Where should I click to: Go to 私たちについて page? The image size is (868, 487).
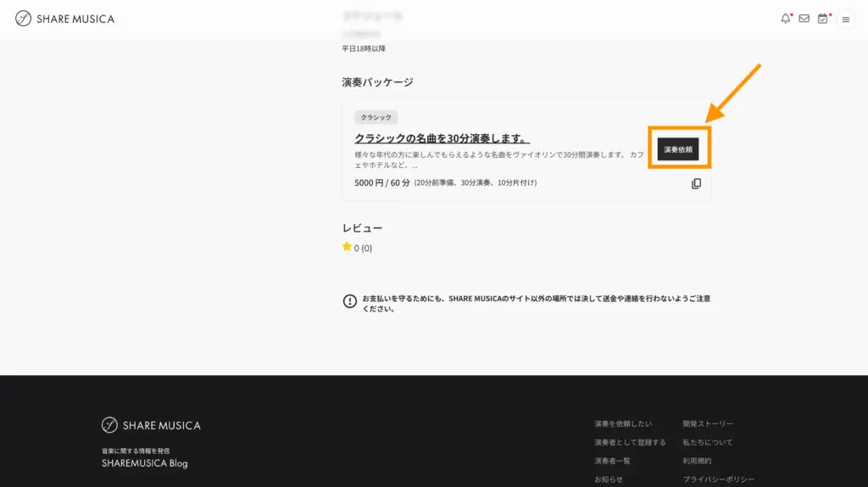708,442
